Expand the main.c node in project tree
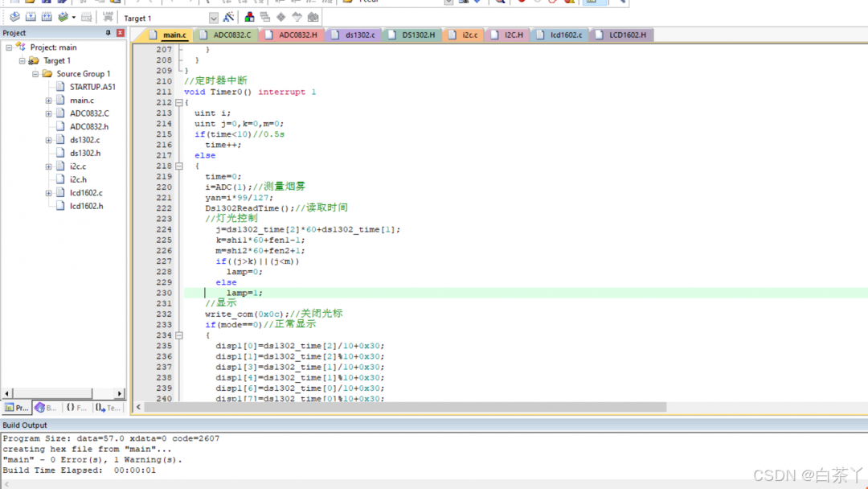Image resolution: width=868 pixels, height=489 pixels. tap(48, 101)
